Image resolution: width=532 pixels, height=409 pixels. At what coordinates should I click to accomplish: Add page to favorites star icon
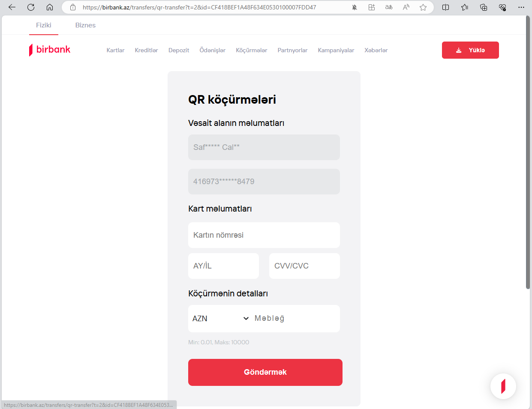point(423,7)
